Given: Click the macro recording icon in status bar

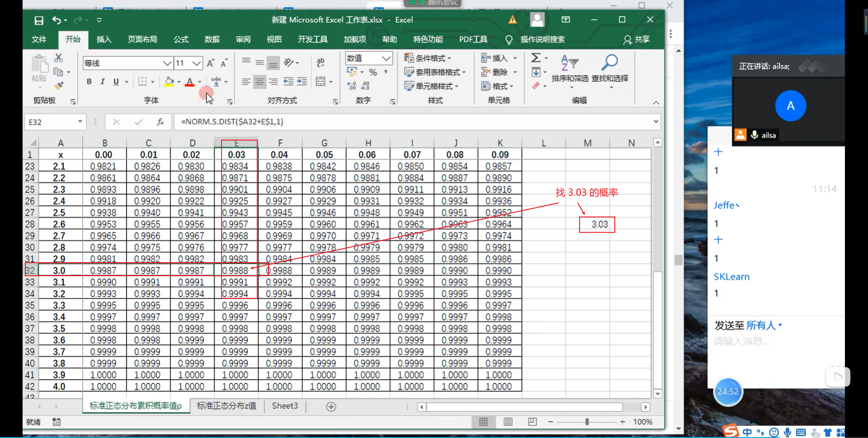Looking at the screenshot, I should [x=57, y=422].
